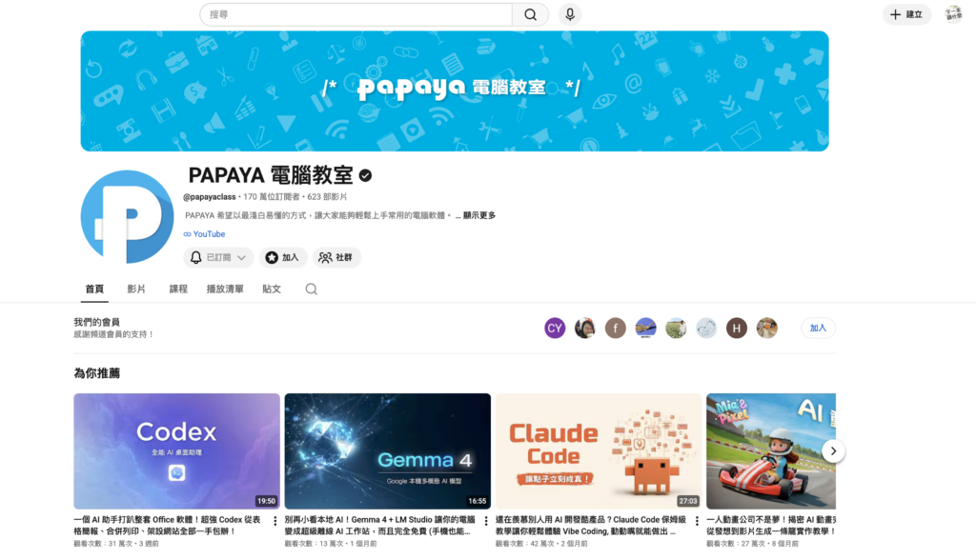Click the verified checkmark badge
This screenshot has width=976, height=560.
click(365, 176)
